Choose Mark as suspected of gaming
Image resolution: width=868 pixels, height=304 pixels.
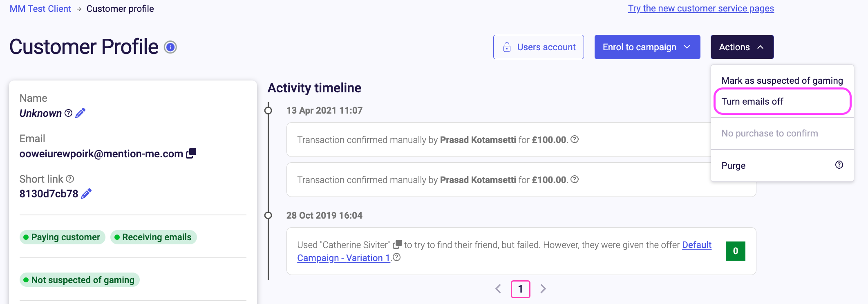(782, 80)
